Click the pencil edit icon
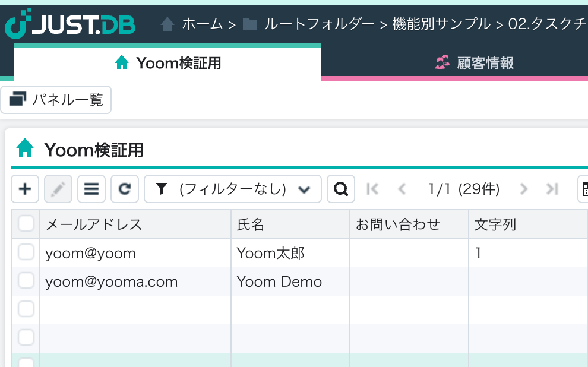 (58, 189)
